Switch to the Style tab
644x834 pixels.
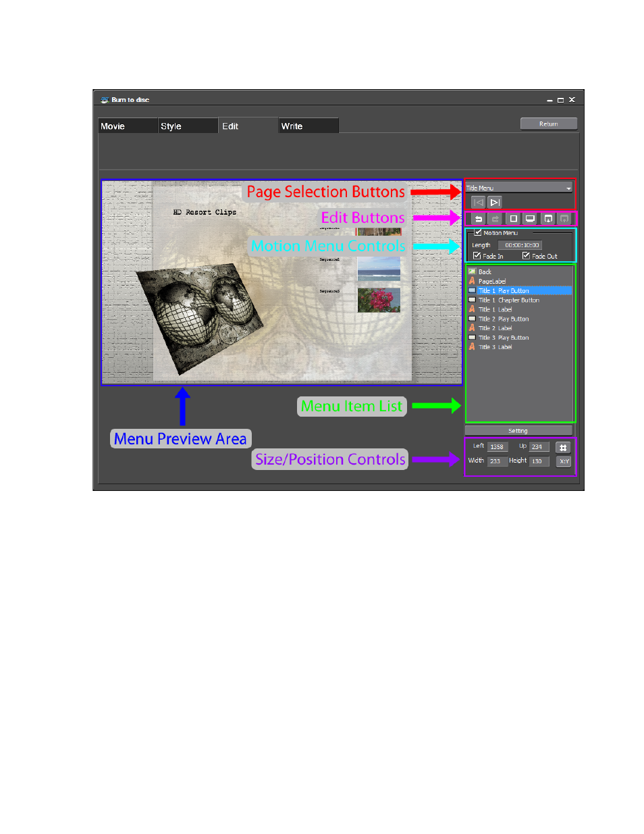(188, 126)
